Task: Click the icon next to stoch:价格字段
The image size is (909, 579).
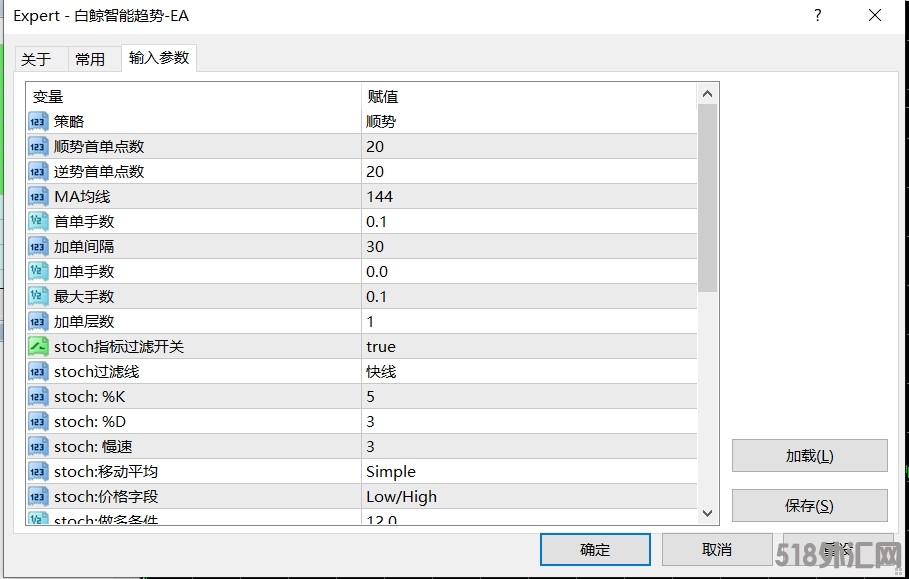Action: (38, 497)
